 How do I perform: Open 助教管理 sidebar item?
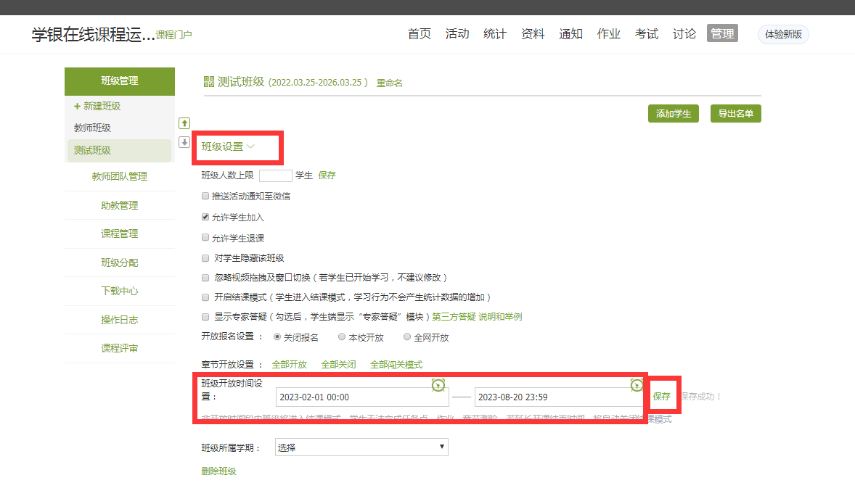tap(120, 205)
